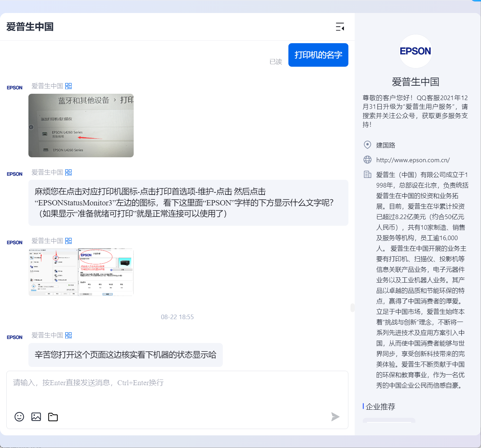
Task: Click EPSON avatar beside the printer photo message
Action: pos(15,88)
